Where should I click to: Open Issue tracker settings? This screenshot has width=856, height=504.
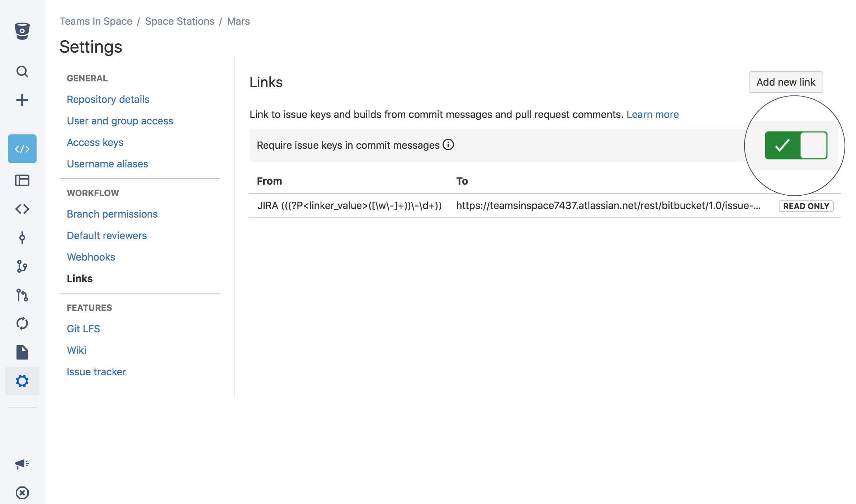tap(96, 372)
